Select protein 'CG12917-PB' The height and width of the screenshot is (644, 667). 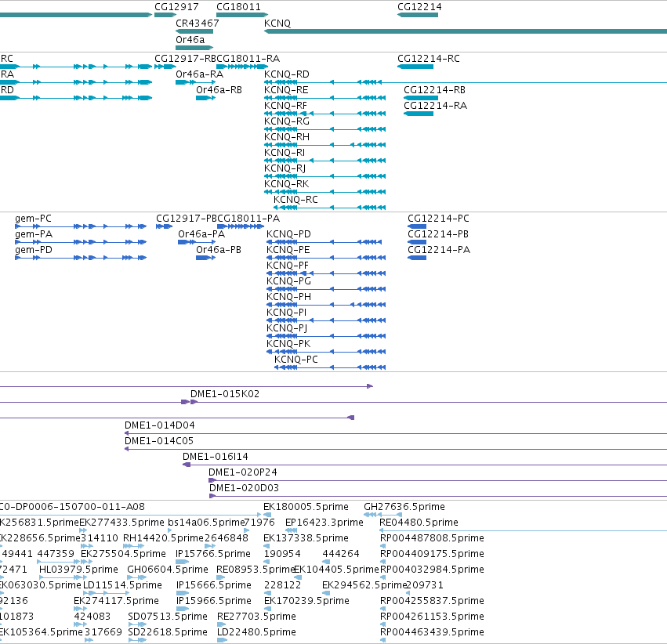(187, 219)
